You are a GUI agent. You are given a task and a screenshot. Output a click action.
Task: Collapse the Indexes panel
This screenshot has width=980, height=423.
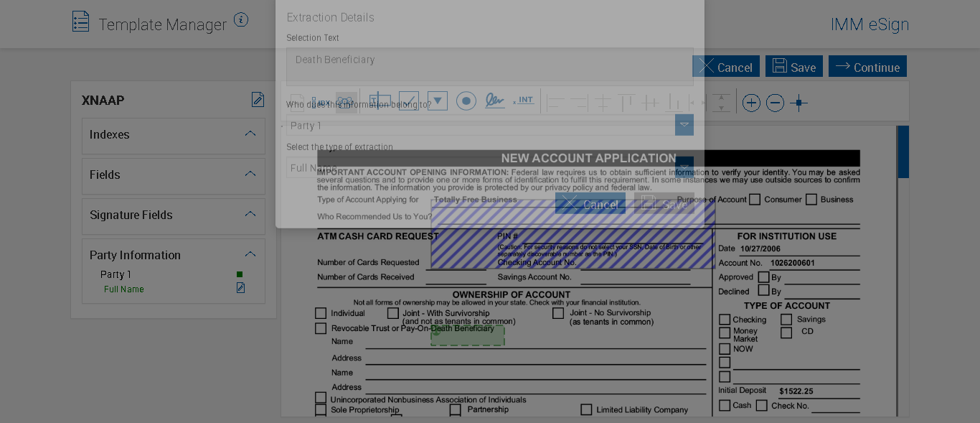(x=250, y=134)
